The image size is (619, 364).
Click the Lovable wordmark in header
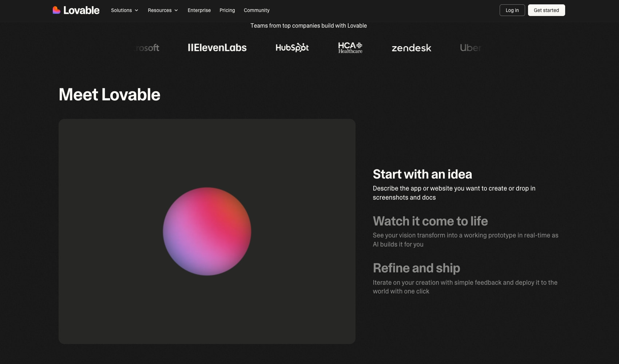(81, 10)
